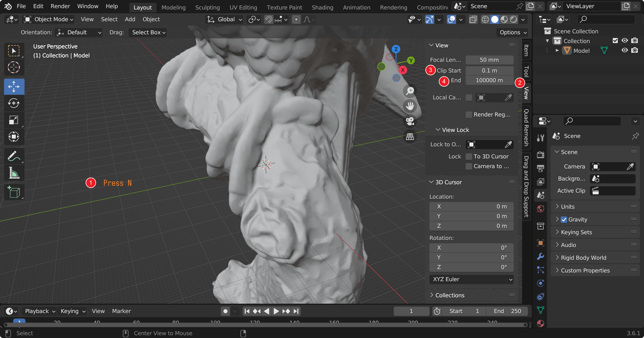Disable Model in renders camera icon
This screenshot has width=644, height=338.
coord(634,50)
